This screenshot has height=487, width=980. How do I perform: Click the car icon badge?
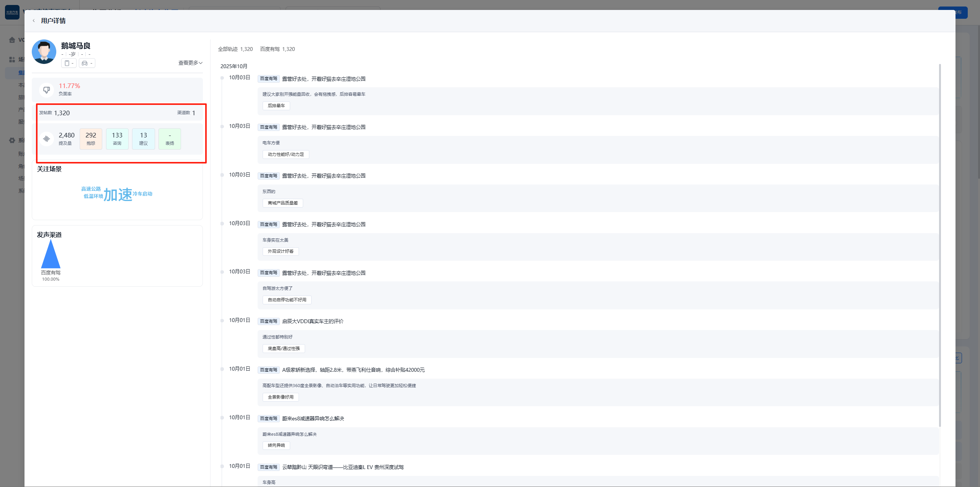(x=87, y=63)
